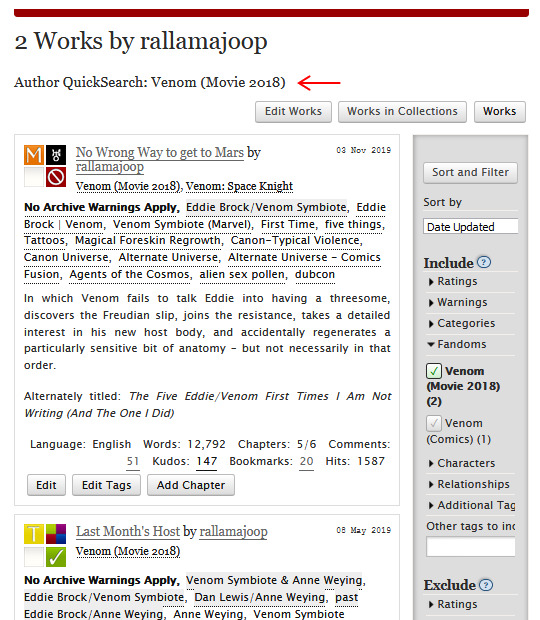Focus the Other tags to include field
The image size is (540, 620).
[470, 547]
